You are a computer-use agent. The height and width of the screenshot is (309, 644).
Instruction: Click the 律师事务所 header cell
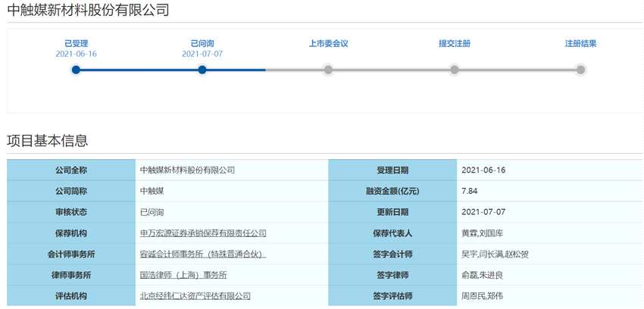(71, 276)
